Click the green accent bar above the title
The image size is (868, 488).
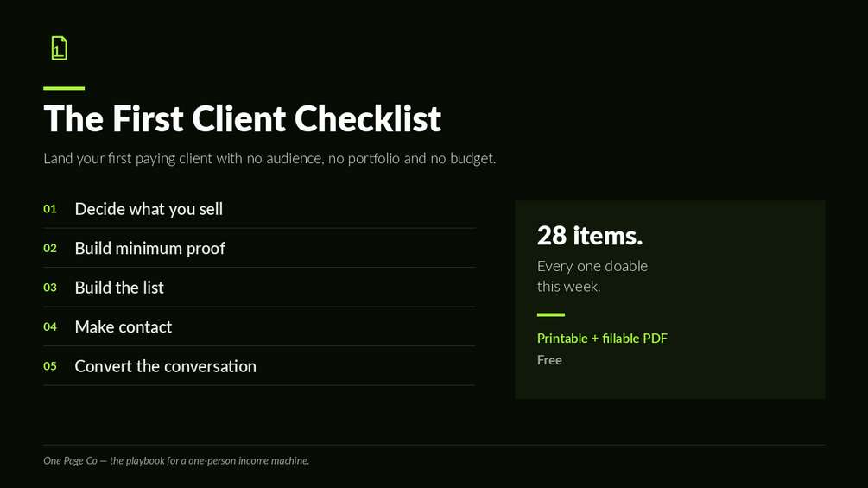tap(64, 88)
